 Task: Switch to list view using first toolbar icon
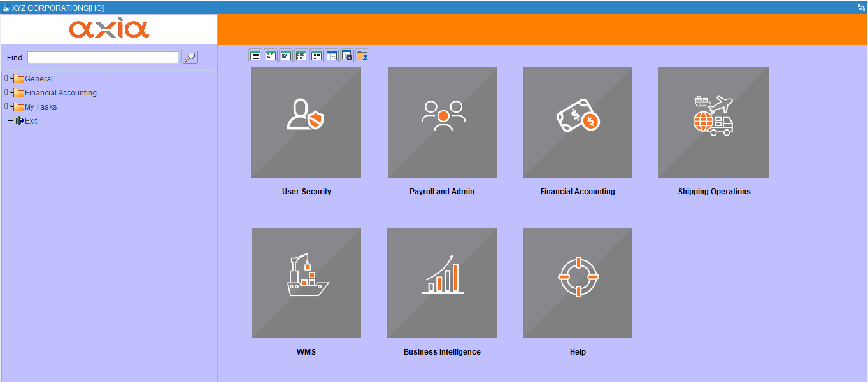(x=255, y=55)
